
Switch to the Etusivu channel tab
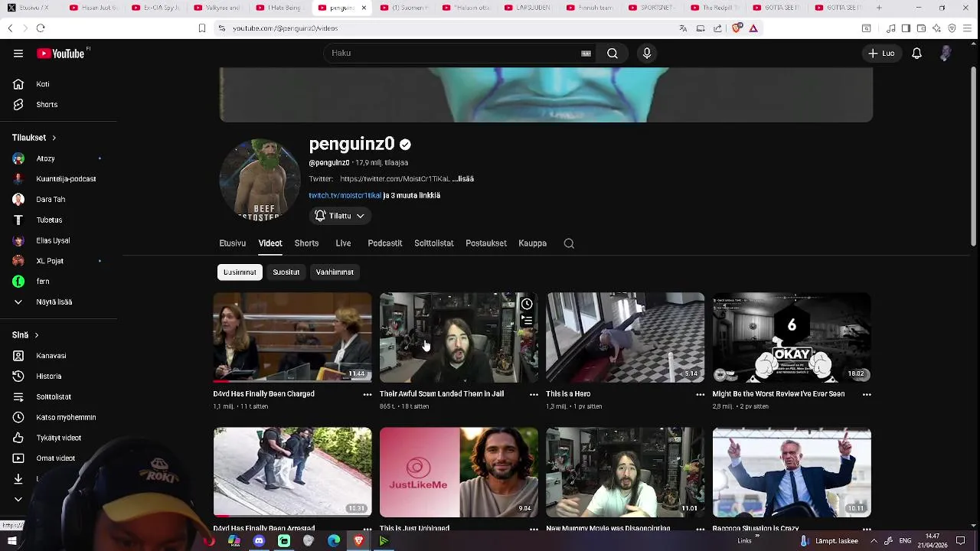pos(233,243)
